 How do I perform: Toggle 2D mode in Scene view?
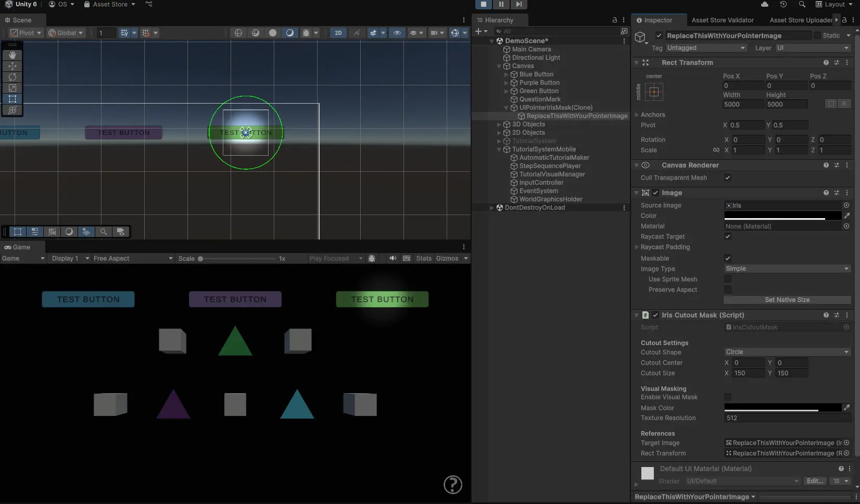click(338, 33)
